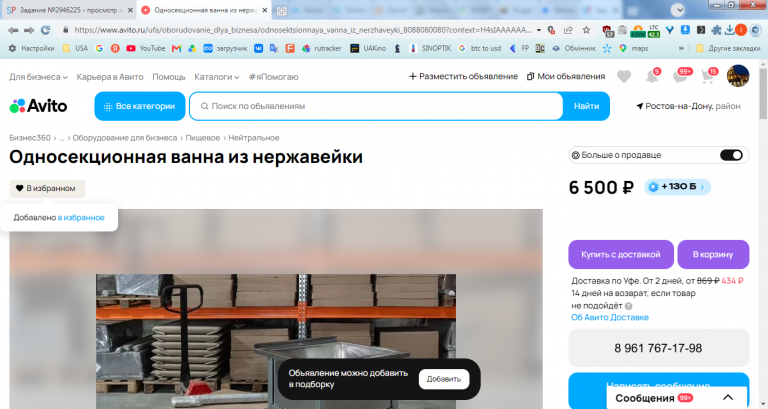Expand the Для бизнеса dropdown
Image resolution: width=768 pixels, height=409 pixels.
(x=38, y=77)
